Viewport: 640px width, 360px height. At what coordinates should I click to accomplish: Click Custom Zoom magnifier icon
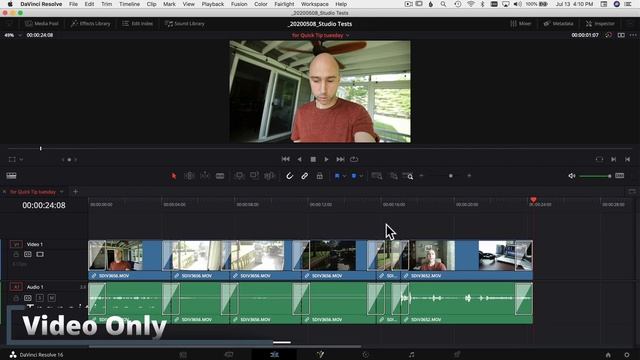tap(408, 176)
